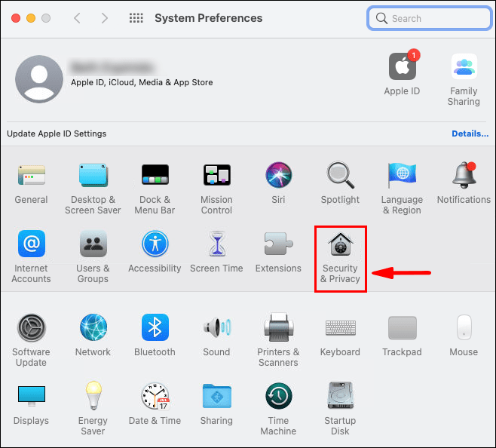Click 'Apple ID, iCloud, Media & App Store' text
The width and height of the screenshot is (496, 448).
click(x=142, y=82)
